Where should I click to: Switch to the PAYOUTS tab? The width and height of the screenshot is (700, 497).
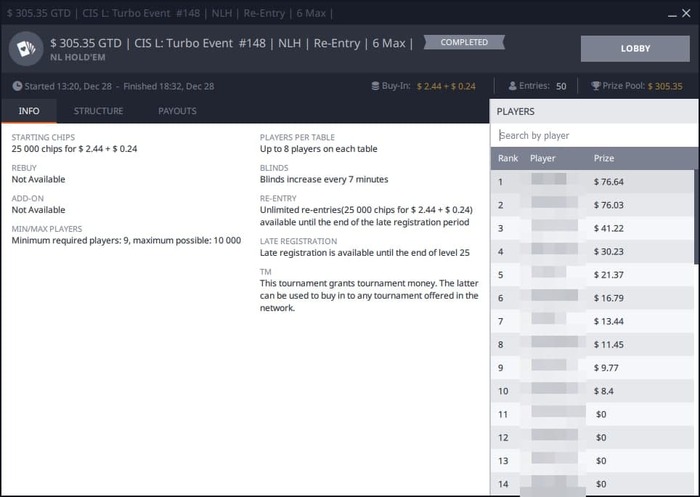click(177, 111)
